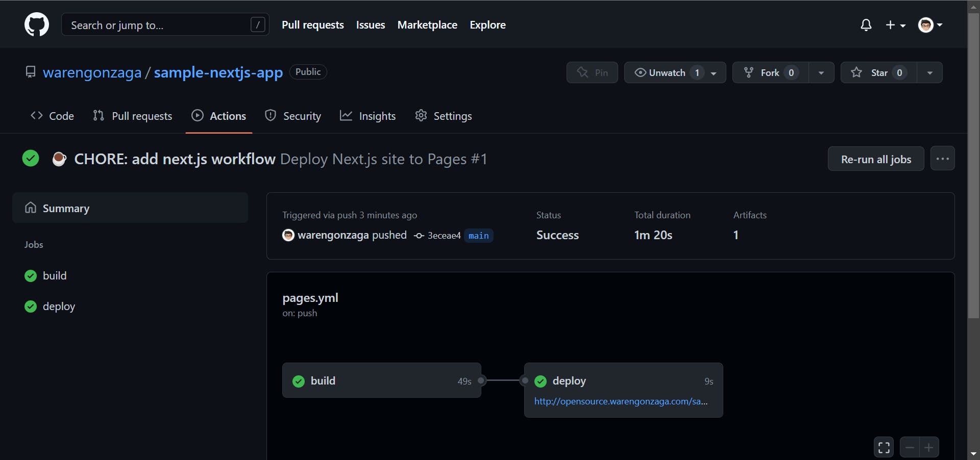Click the watchers count 1
980x460 pixels.
[697, 72]
